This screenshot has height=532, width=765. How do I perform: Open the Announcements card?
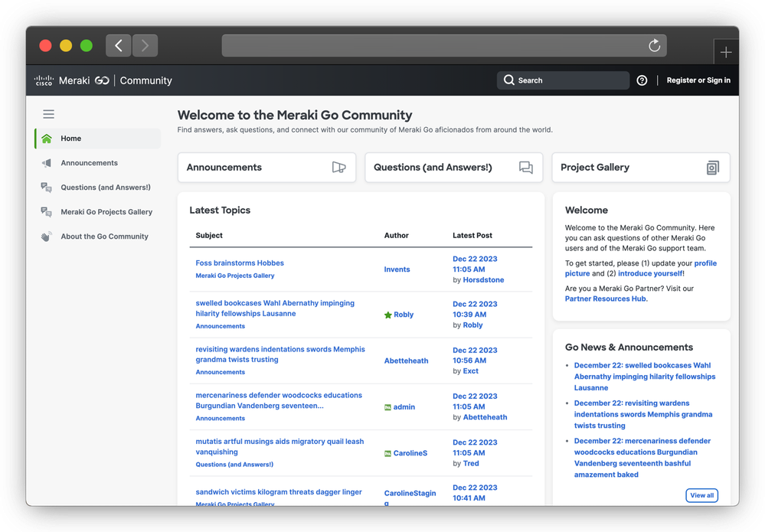tap(267, 168)
